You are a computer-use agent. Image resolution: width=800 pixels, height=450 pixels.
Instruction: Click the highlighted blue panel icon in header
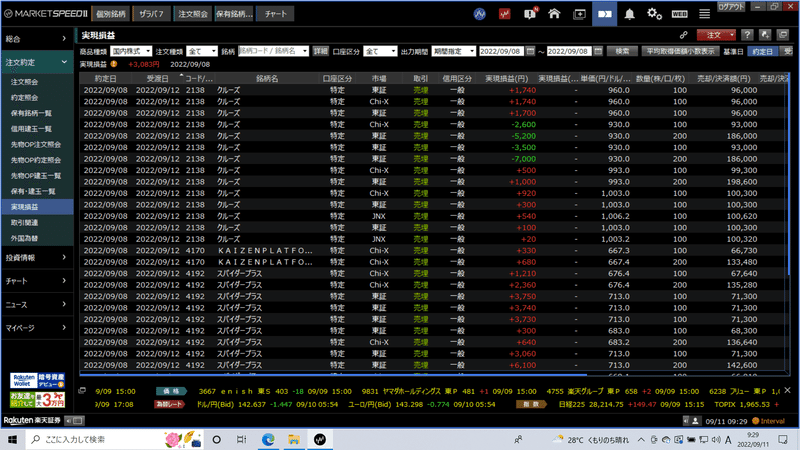pyautogui.click(x=605, y=14)
